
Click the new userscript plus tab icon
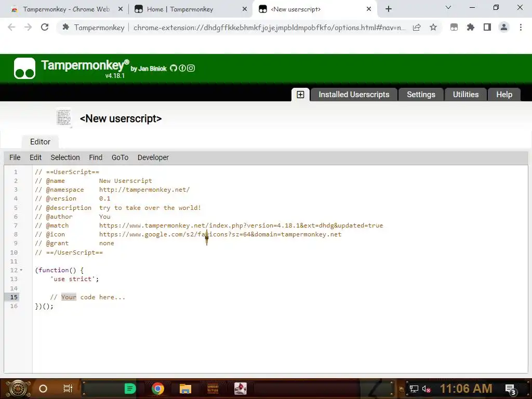(300, 95)
